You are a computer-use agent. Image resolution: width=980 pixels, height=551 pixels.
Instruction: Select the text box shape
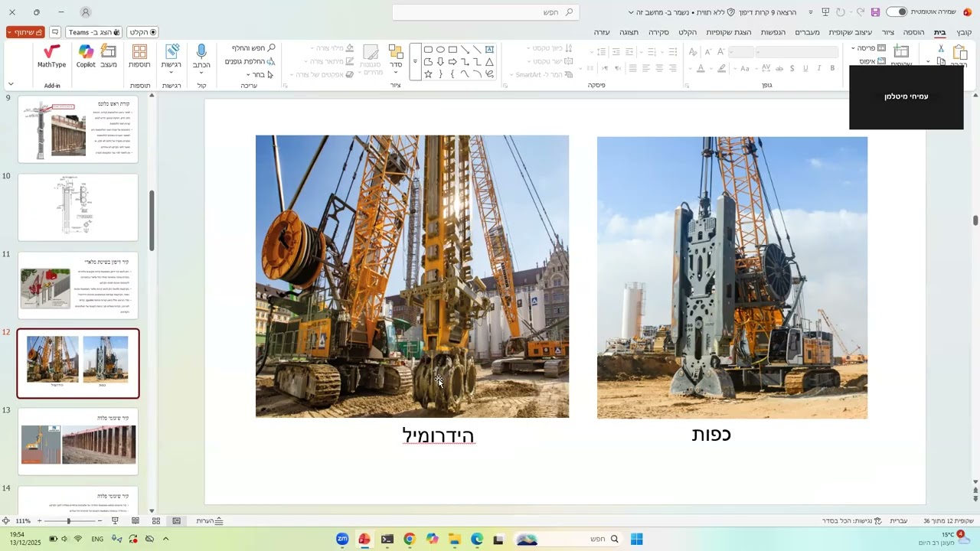click(x=489, y=50)
